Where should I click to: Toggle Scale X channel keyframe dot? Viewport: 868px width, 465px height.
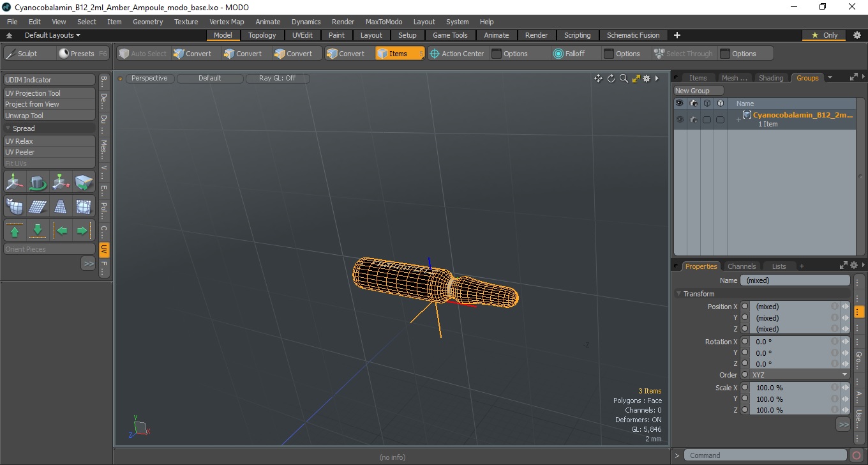(x=744, y=388)
